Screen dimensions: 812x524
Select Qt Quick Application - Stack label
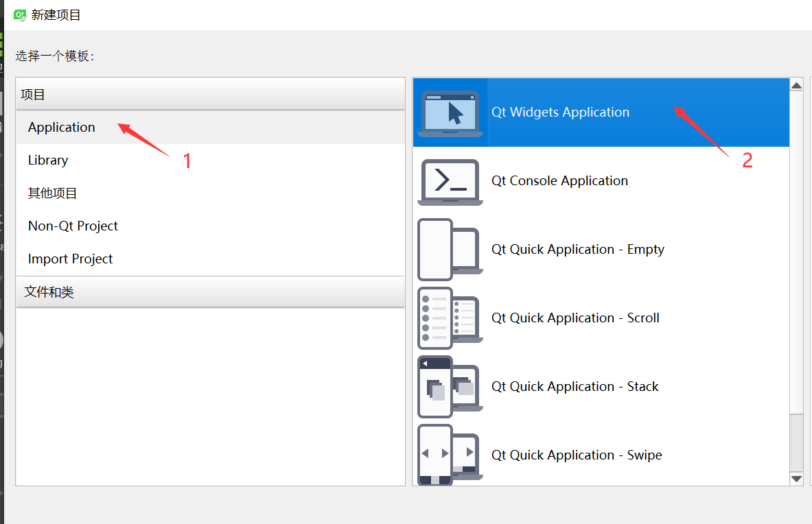[575, 386]
